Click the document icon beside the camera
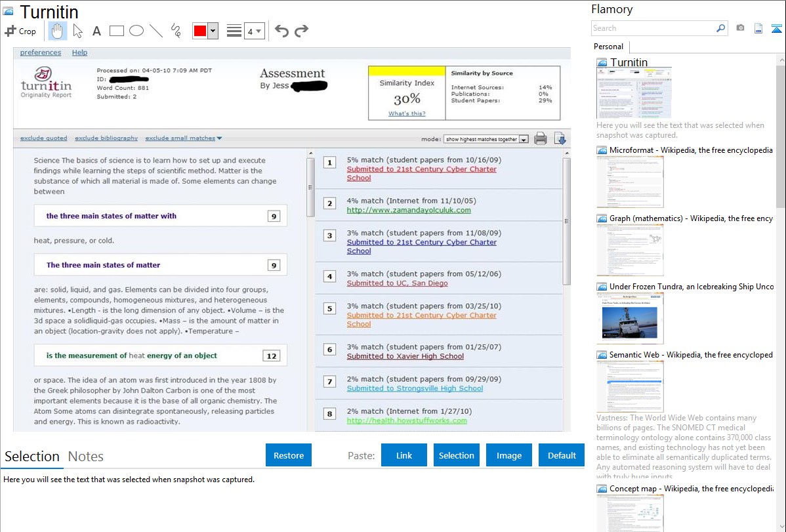Image resolution: width=786 pixels, height=532 pixels. coord(758,28)
